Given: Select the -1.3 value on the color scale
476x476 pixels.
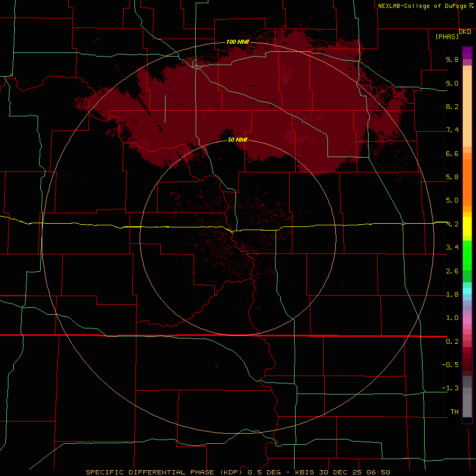Looking at the screenshot, I should coord(450,388).
